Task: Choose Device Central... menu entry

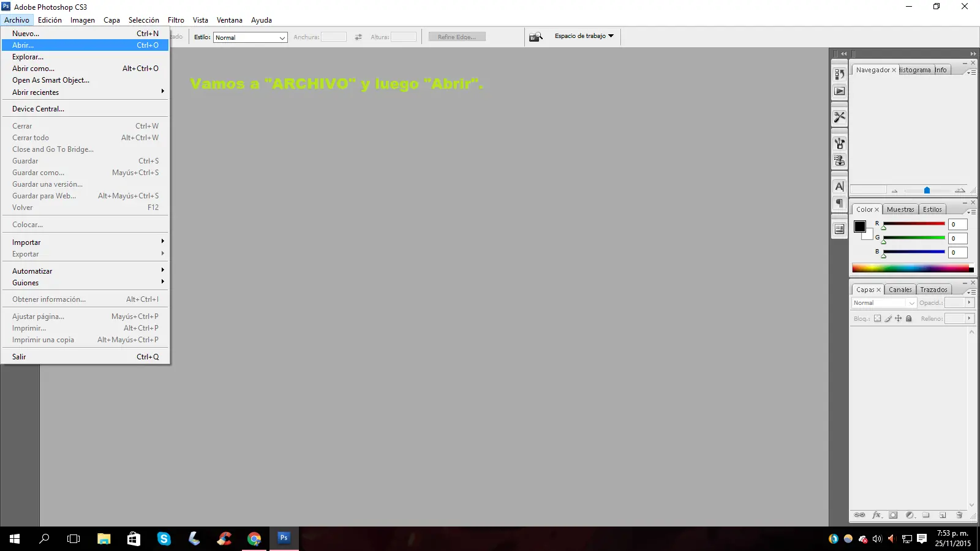Action: click(x=85, y=109)
